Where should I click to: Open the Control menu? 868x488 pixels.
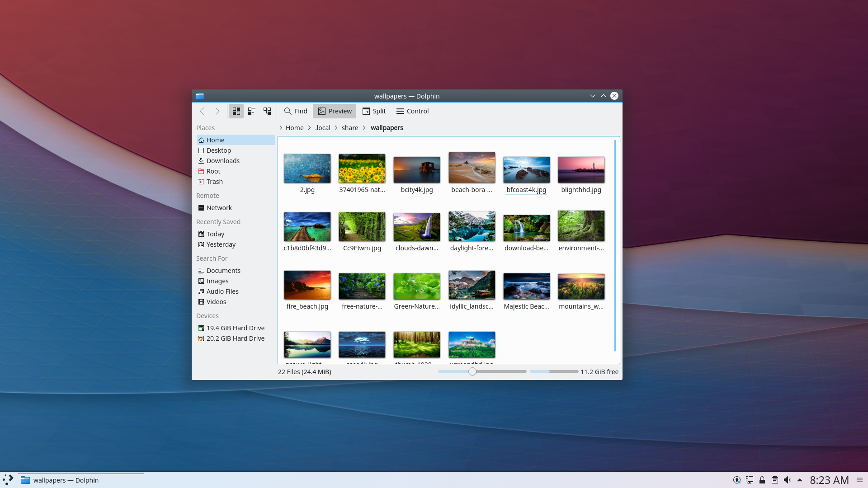[x=412, y=111]
